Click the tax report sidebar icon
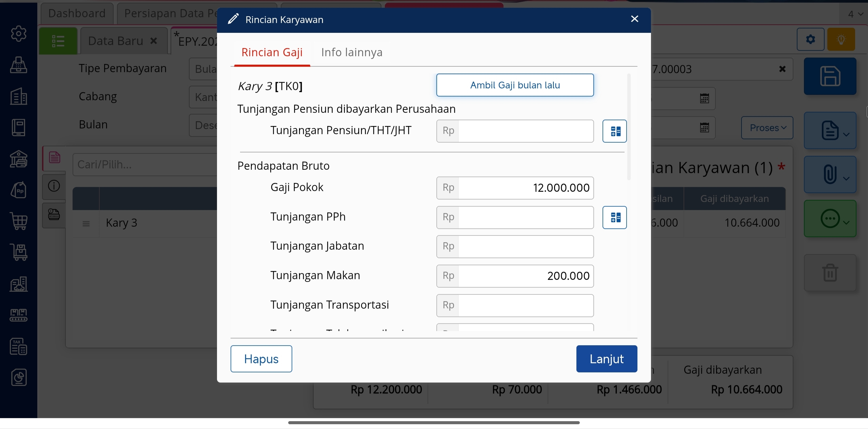This screenshot has height=429, width=868. pos(19,346)
